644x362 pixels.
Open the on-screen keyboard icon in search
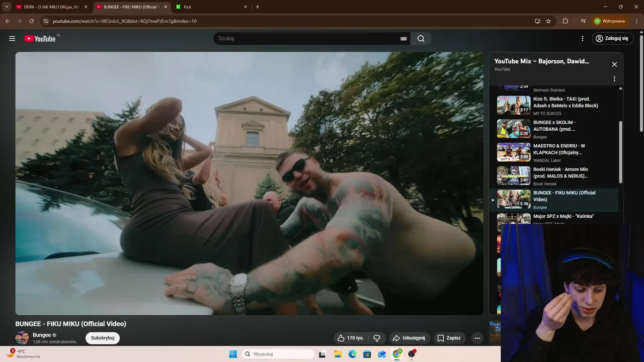[404, 39]
